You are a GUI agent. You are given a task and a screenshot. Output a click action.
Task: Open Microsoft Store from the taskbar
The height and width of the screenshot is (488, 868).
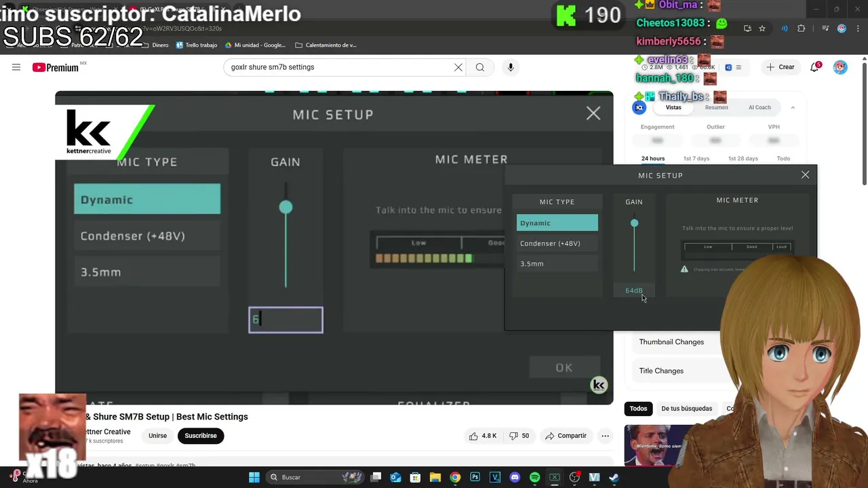(415, 477)
